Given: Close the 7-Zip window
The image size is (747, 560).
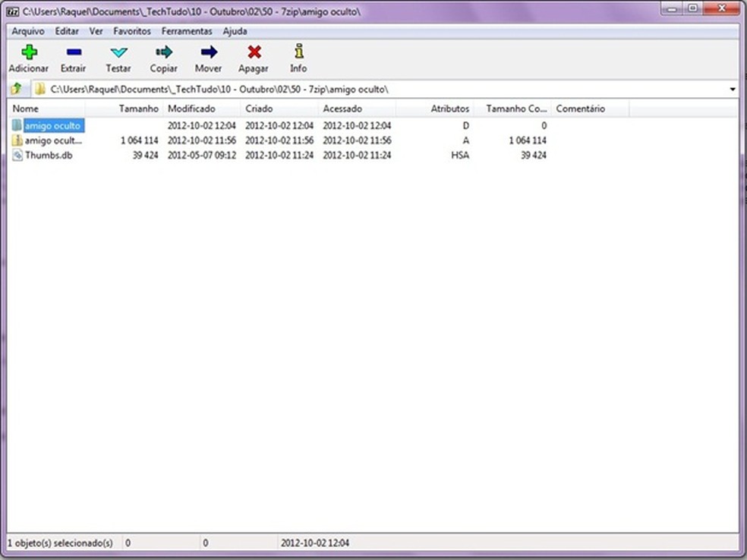Looking at the screenshot, I should 722,8.
